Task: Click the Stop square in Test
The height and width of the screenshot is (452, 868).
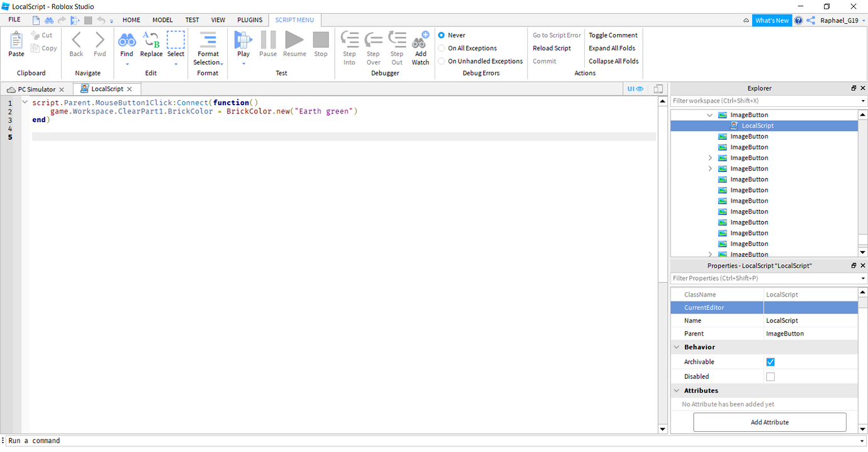Action: [x=321, y=40]
